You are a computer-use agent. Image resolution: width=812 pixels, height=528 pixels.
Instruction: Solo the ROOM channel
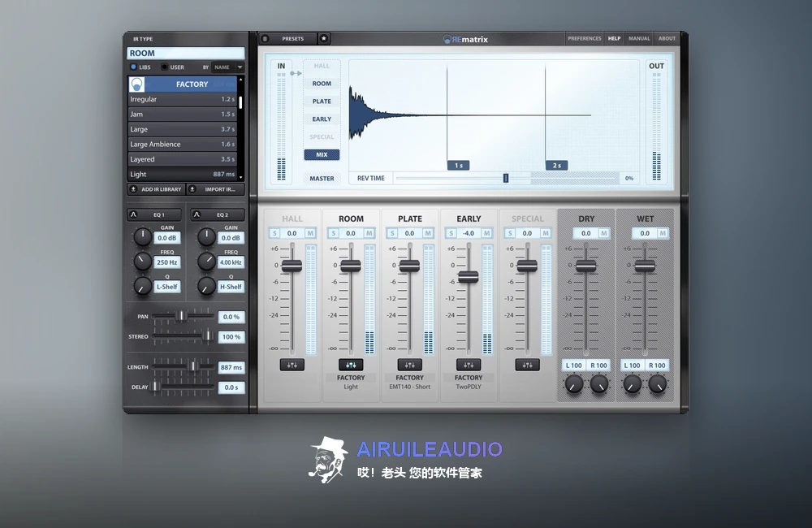334,233
